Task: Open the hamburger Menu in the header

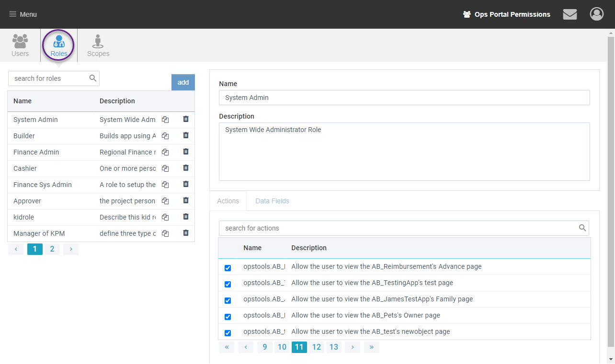Action: pyautogui.click(x=23, y=14)
